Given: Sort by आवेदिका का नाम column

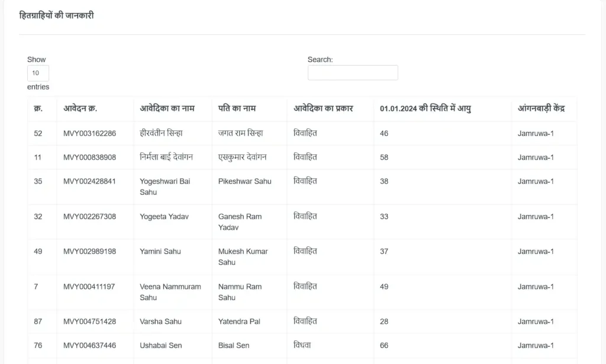Looking at the screenshot, I should point(167,108).
